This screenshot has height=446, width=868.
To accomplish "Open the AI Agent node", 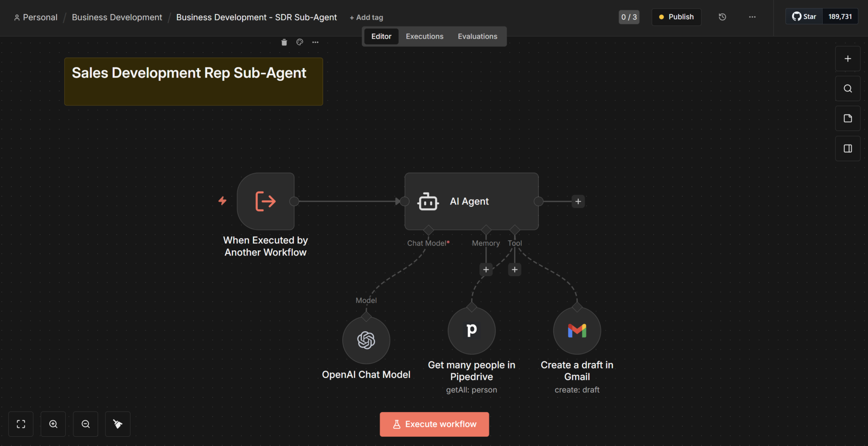I will click(471, 201).
